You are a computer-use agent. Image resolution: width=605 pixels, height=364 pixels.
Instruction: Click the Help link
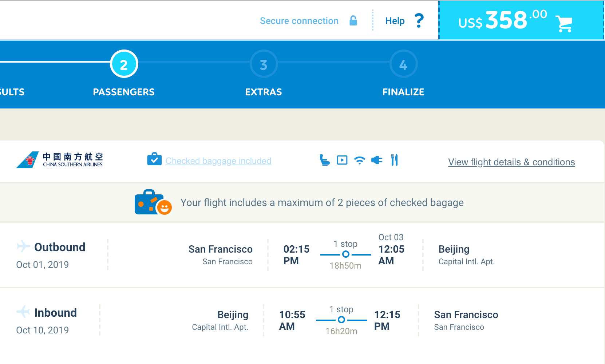click(395, 21)
